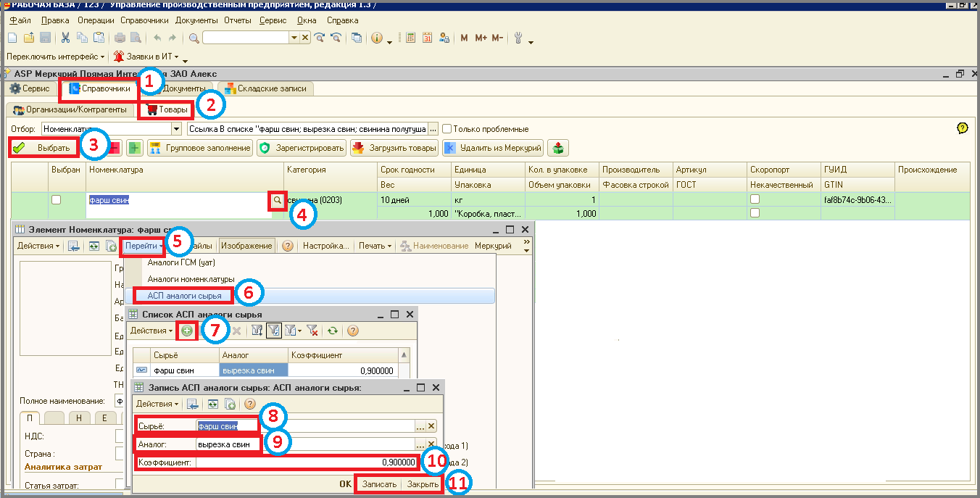The width and height of the screenshot is (980, 498).
Task: Click the Загрузить товары button
Action: coord(394,148)
